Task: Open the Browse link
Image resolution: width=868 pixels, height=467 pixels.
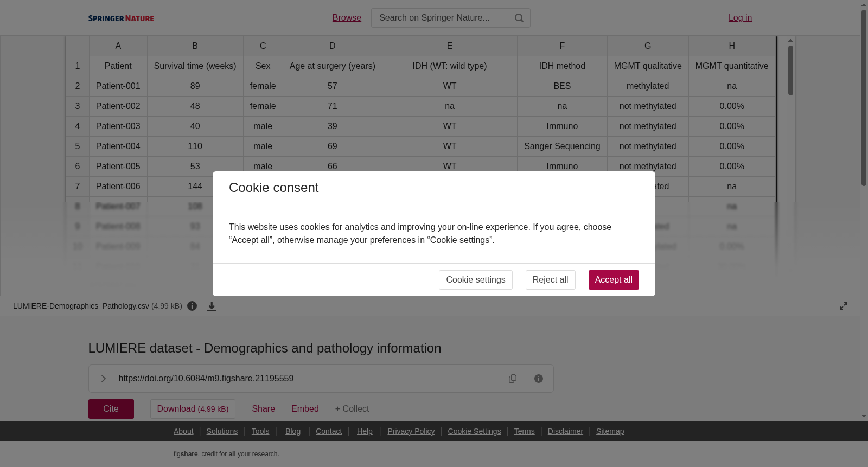Action: 347,18
